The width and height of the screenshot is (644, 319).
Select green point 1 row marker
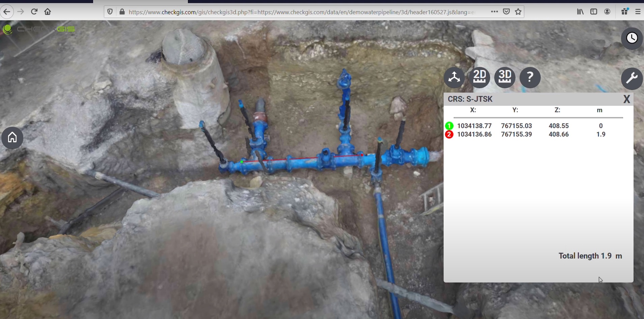(x=449, y=126)
